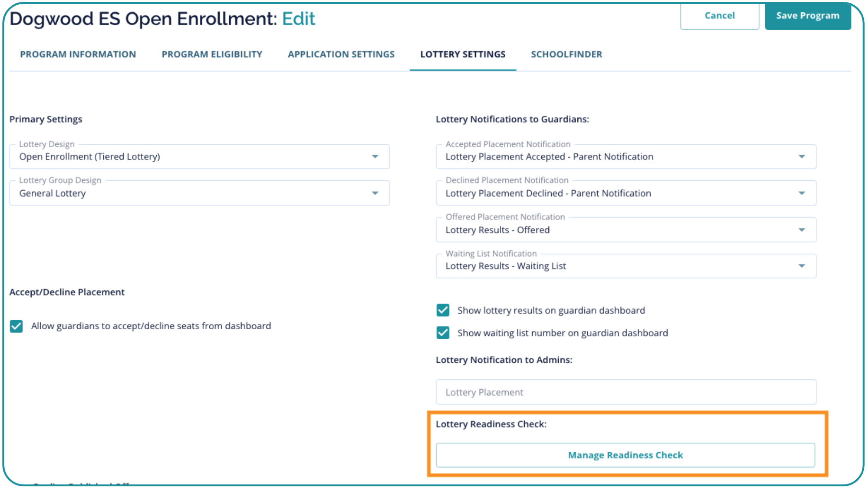Select the Lottery Settings tab
Screen dimensions: 868x492
(x=463, y=54)
